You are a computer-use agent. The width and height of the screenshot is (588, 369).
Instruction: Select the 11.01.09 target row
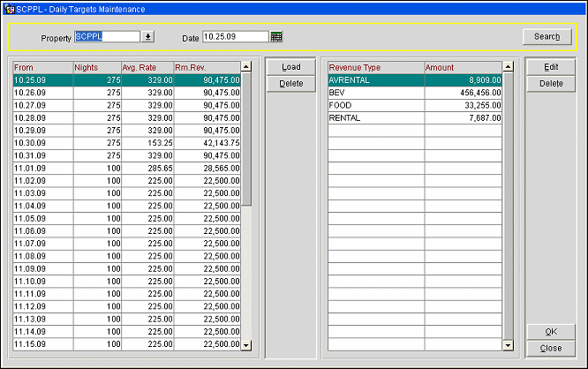coord(42,167)
